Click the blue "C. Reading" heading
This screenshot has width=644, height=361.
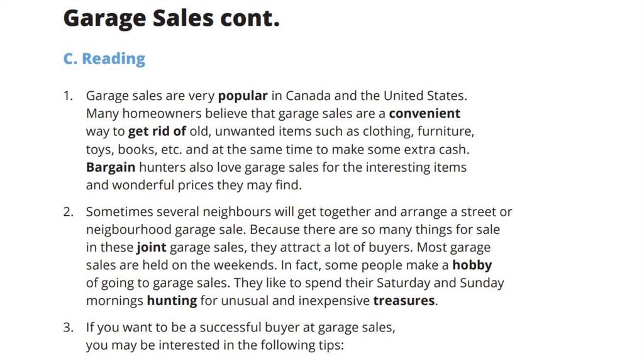click(x=104, y=58)
